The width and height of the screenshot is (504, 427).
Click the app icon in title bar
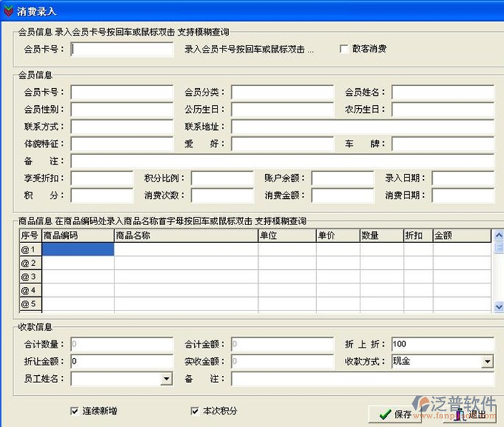(9, 11)
